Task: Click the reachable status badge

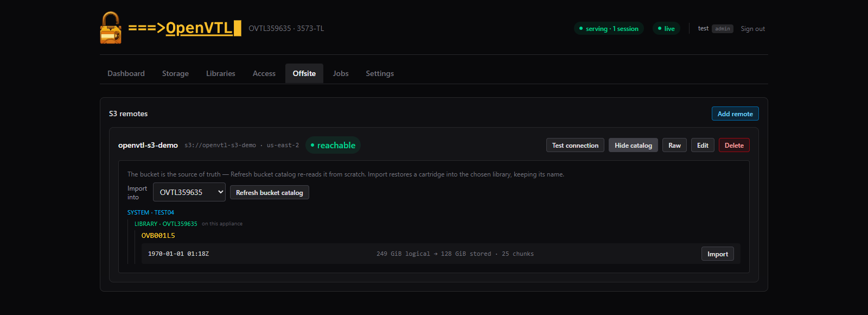Action: click(x=333, y=145)
